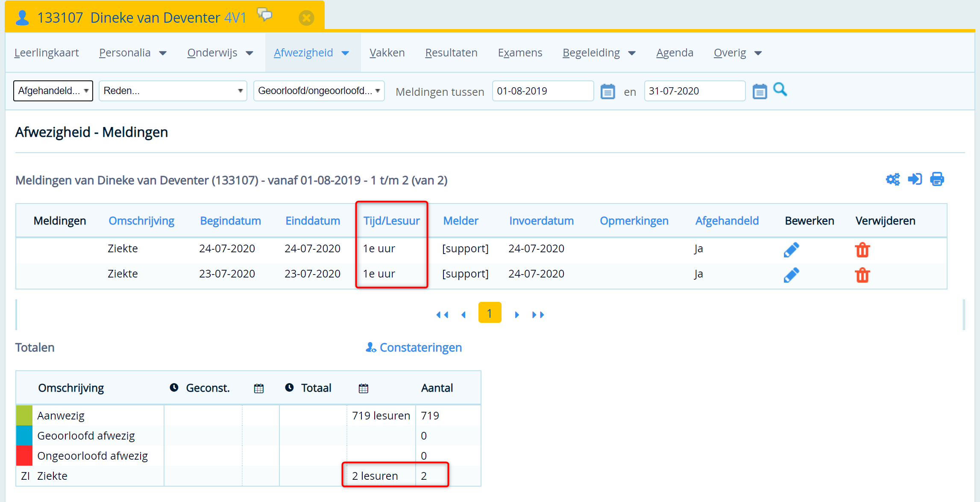The width and height of the screenshot is (980, 502).
Task: Click the start date field 01-08-2019
Action: pos(542,91)
